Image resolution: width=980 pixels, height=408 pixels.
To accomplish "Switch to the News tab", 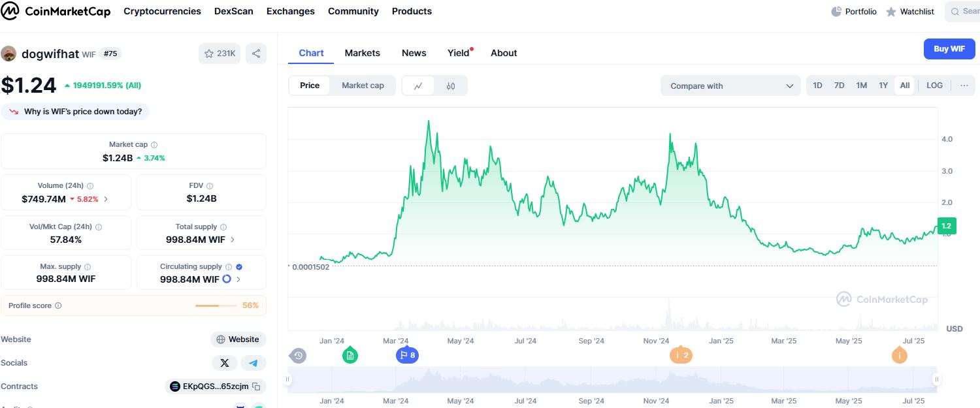I will (x=414, y=54).
